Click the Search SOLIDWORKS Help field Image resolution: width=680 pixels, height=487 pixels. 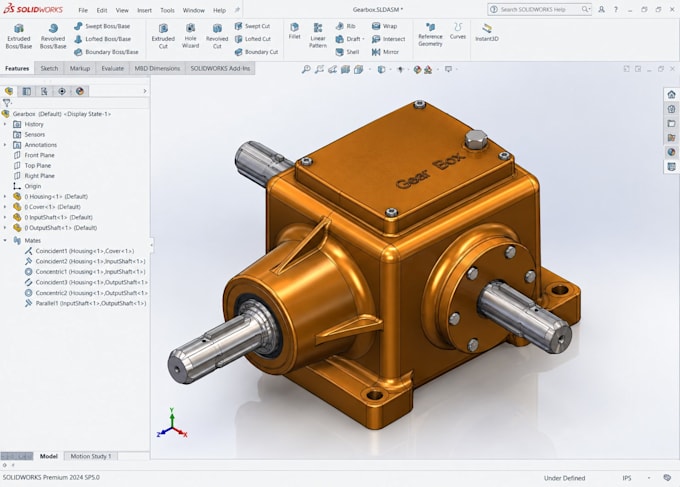click(539, 9)
